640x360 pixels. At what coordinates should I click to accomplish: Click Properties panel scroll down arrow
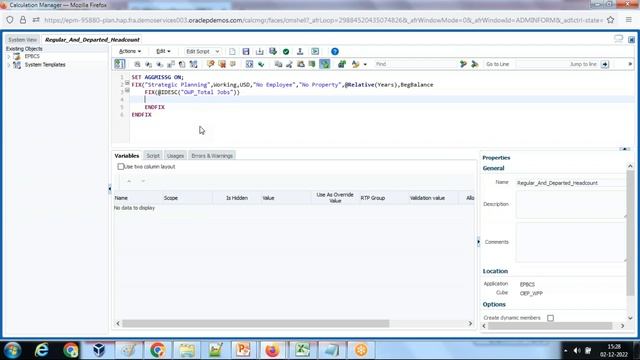point(630,318)
